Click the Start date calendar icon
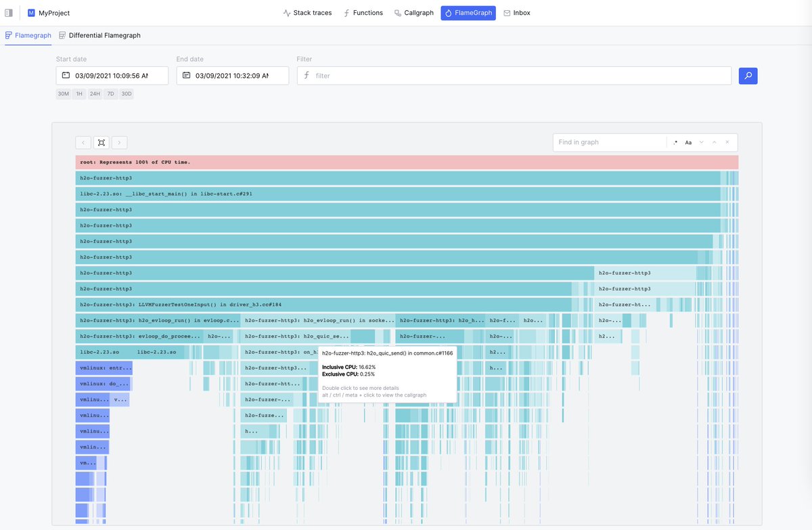 coord(66,75)
